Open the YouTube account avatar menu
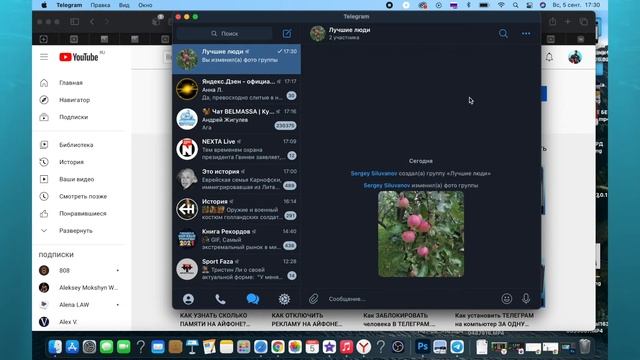Viewport: 640px width, 360px height. tap(575, 57)
